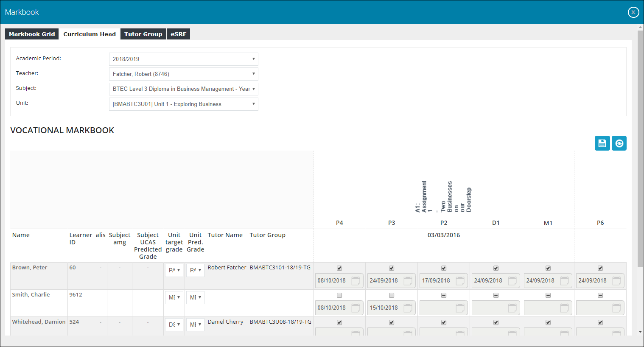Check P3 checkbox for Smith, Charlie
This screenshot has height=347, width=644.
pos(392,295)
